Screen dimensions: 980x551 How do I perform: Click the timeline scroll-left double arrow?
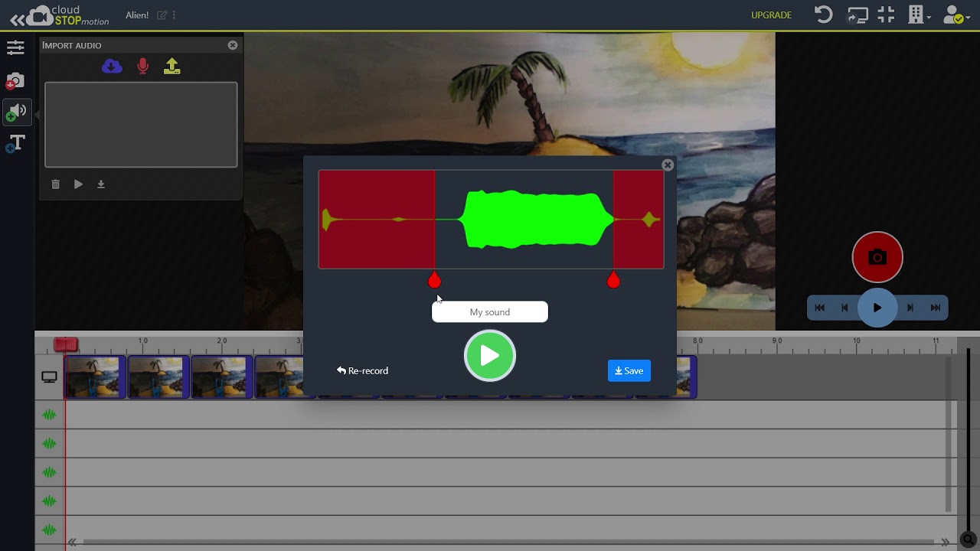point(72,543)
